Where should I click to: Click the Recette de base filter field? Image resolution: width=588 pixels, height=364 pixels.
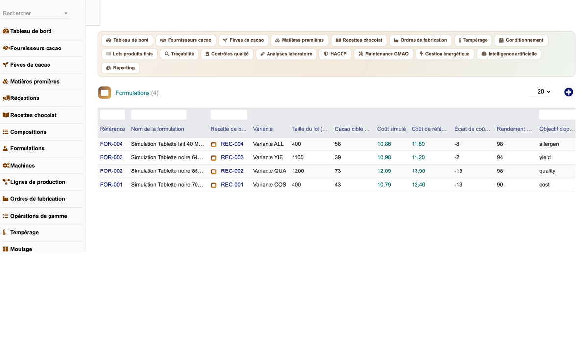(x=229, y=115)
